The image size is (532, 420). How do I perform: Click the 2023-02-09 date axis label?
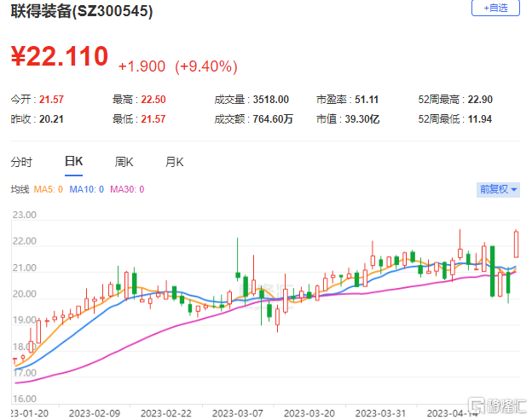95,413
